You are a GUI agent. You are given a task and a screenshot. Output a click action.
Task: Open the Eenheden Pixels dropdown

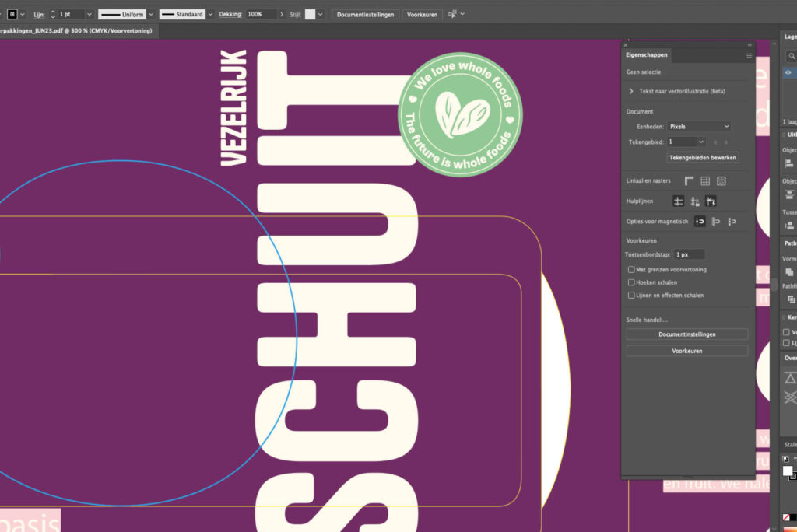coord(699,126)
